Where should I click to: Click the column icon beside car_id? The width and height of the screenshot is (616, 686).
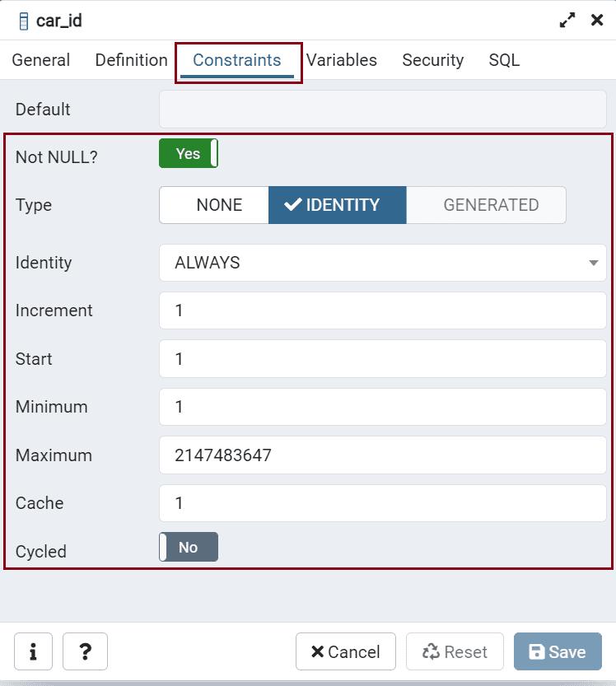24,21
